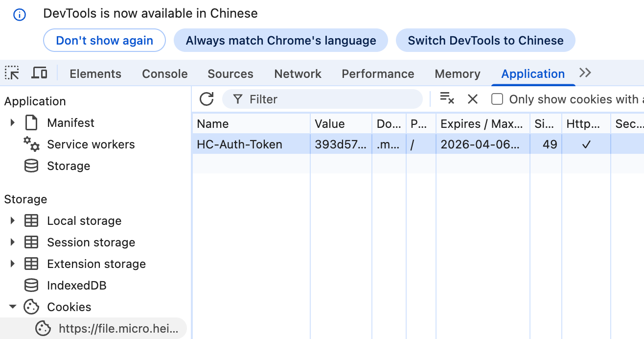Screen dimensions: 644x339
Task: Click the Filter input field
Action: click(x=322, y=99)
